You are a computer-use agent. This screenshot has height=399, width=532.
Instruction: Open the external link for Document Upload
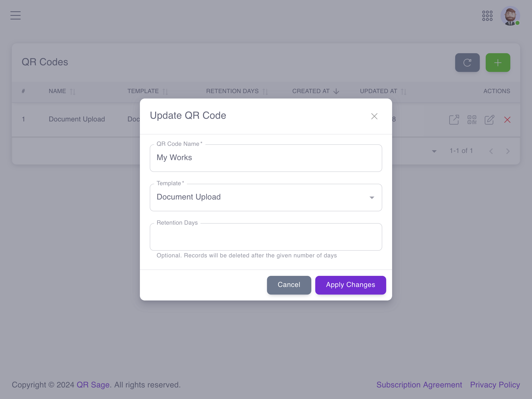pyautogui.click(x=454, y=120)
